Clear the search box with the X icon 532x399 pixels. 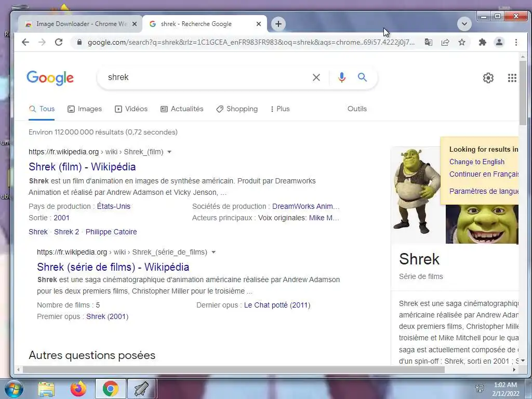click(316, 77)
